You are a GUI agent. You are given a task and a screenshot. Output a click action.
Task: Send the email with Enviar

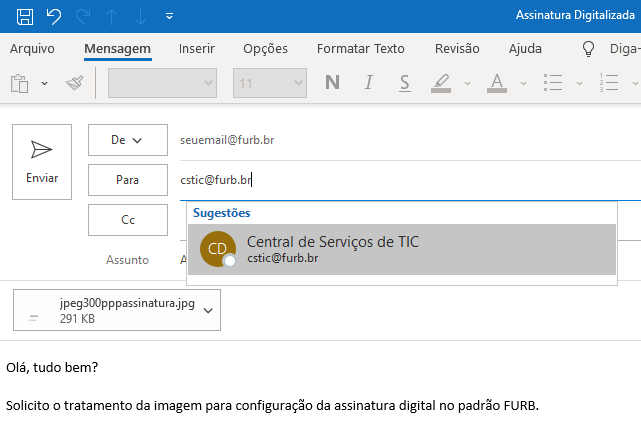tap(42, 162)
